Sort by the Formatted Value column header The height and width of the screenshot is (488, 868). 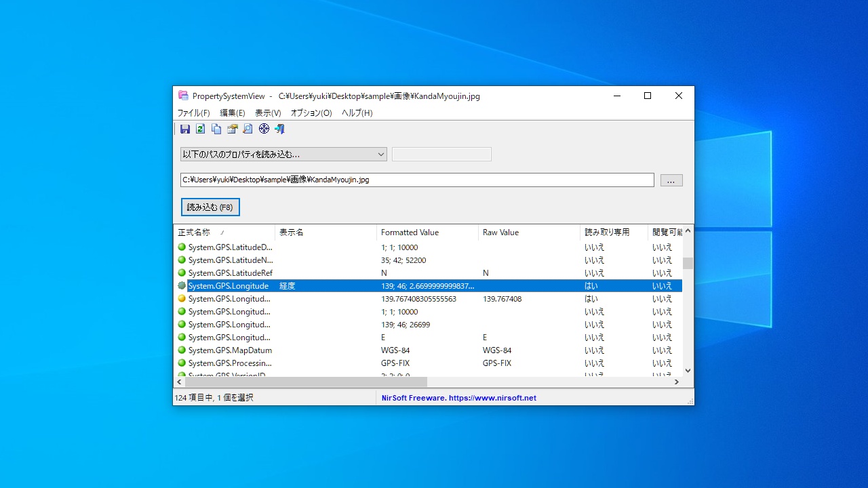tap(428, 232)
